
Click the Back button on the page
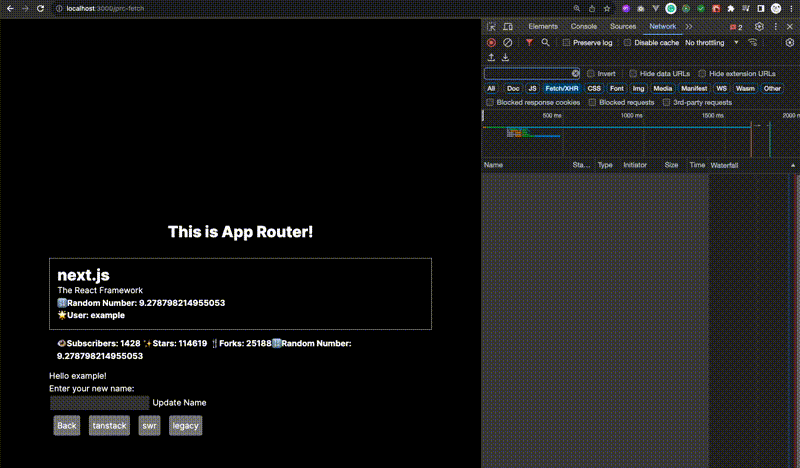pyautogui.click(x=67, y=426)
